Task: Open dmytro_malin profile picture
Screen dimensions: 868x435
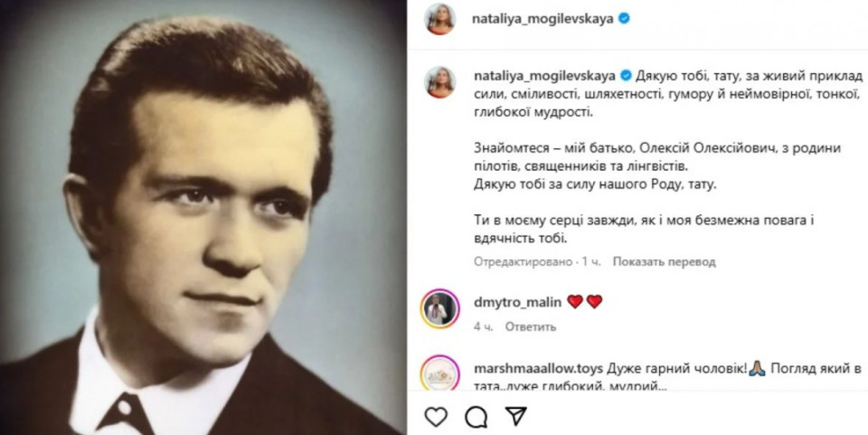Action: click(440, 308)
